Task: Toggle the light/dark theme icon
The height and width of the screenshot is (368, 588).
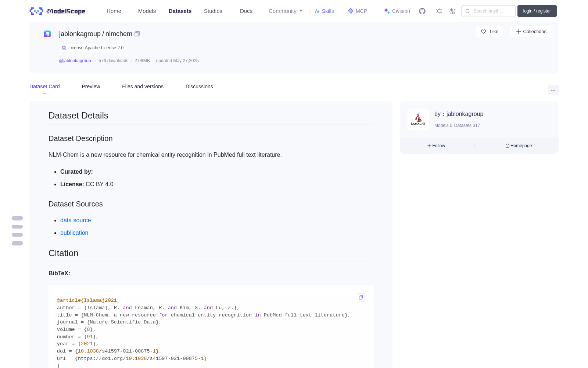Action: (439, 11)
